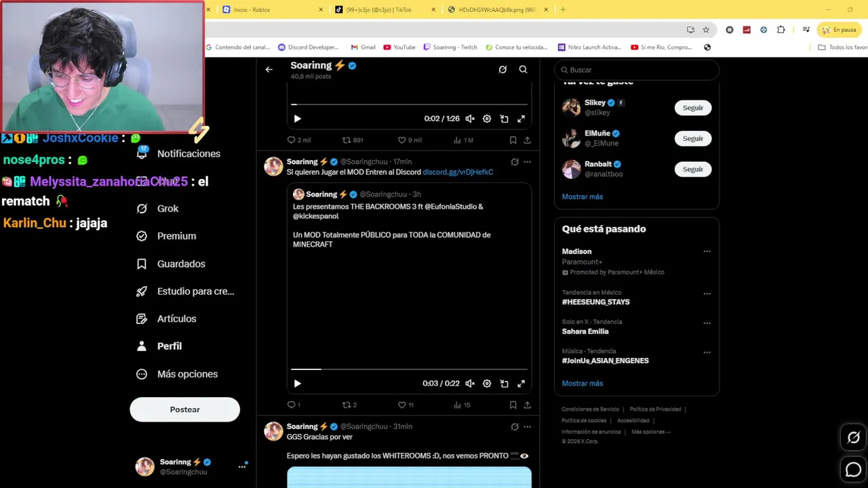868x488 pixels.
Task: Open account menu dots beside @Soaringchuu
Action: click(241, 466)
